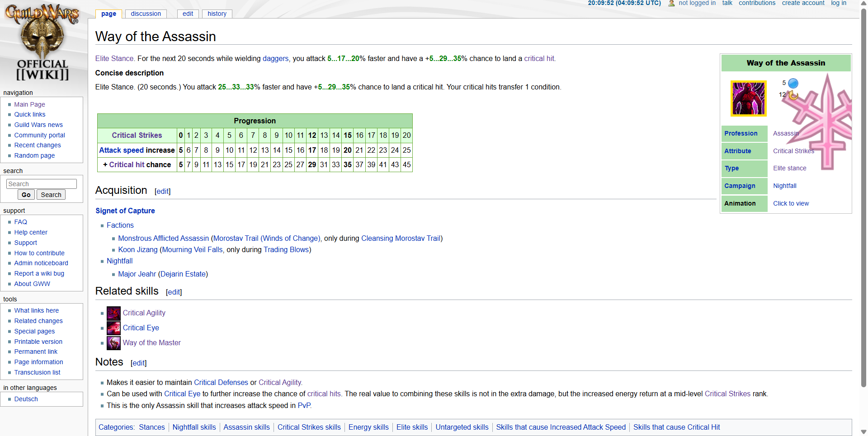The width and height of the screenshot is (868, 436).
Task: Click the recharge time icon
Action: click(x=793, y=95)
